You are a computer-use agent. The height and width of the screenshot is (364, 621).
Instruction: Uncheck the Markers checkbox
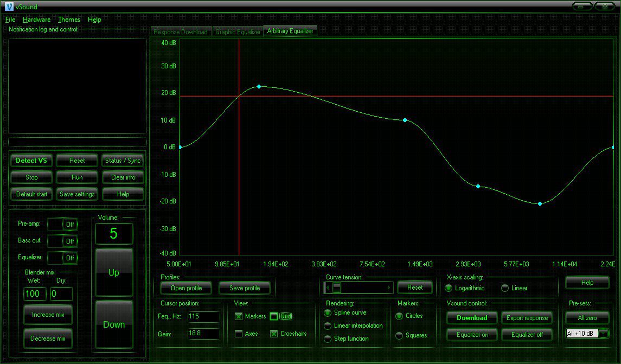tap(239, 316)
